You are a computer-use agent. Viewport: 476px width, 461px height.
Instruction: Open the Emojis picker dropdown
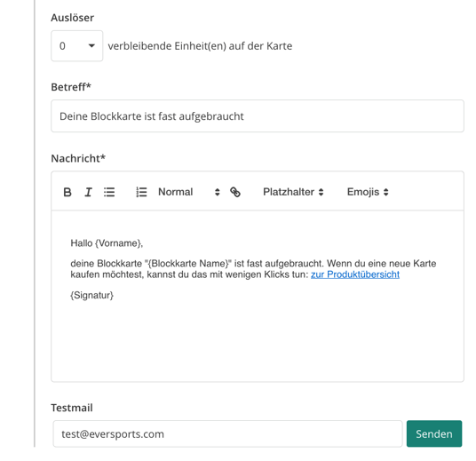368,192
